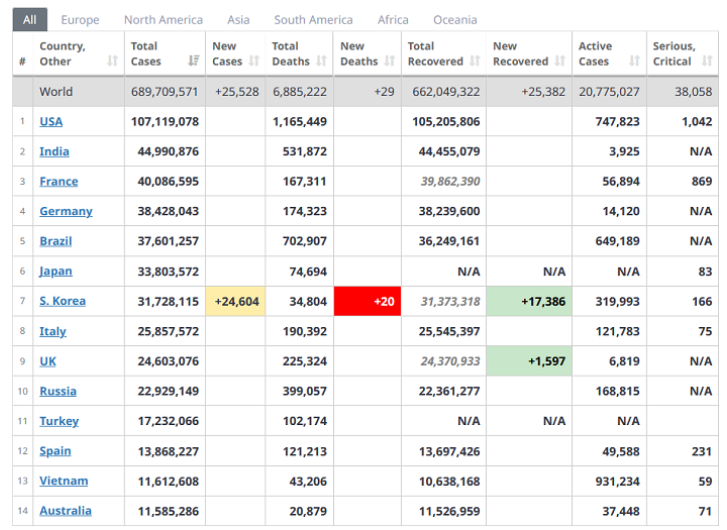The image size is (727, 530).
Task: Click Vietnam active cases 931,234
Action: (618, 481)
